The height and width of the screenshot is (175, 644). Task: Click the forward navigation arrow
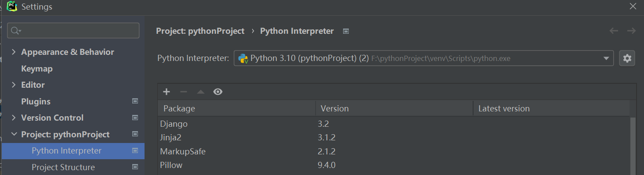[x=631, y=31]
